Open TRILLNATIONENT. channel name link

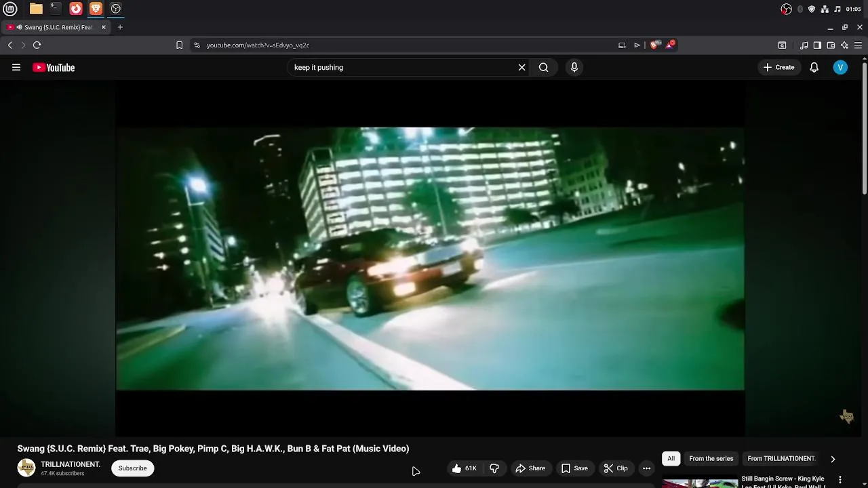pyautogui.click(x=71, y=464)
